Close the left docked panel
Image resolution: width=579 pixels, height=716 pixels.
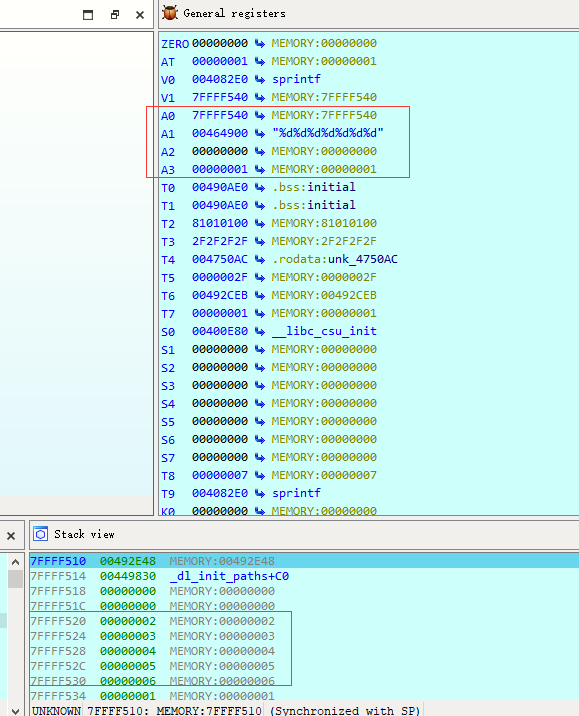coord(140,15)
